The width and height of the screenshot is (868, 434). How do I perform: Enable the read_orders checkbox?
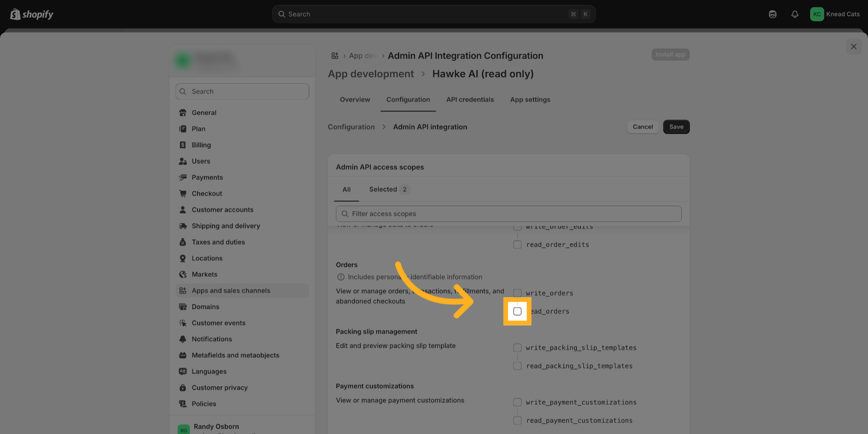coord(517,312)
